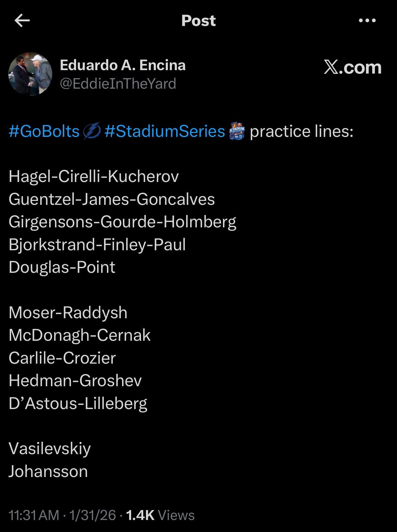Viewport: 397px width, 532px height.
Task: Open the #GoBolts hashtag
Action: [x=44, y=131]
